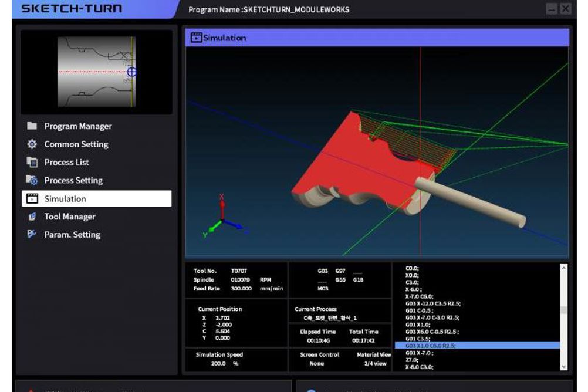Click the Total Time value 00:17:42

(363, 340)
